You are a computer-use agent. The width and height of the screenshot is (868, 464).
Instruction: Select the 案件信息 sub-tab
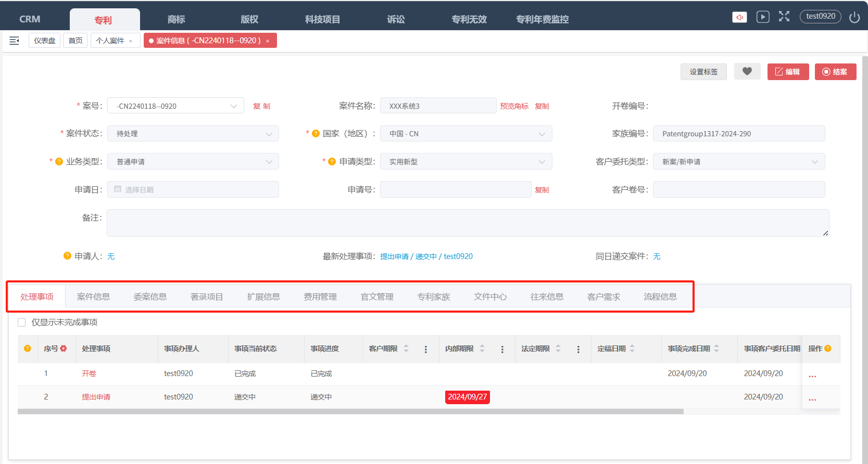94,297
